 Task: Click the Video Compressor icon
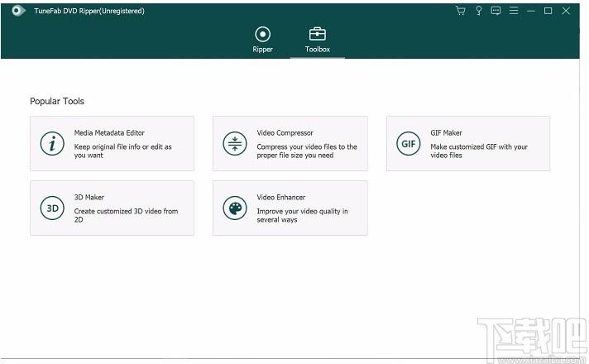[235, 143]
